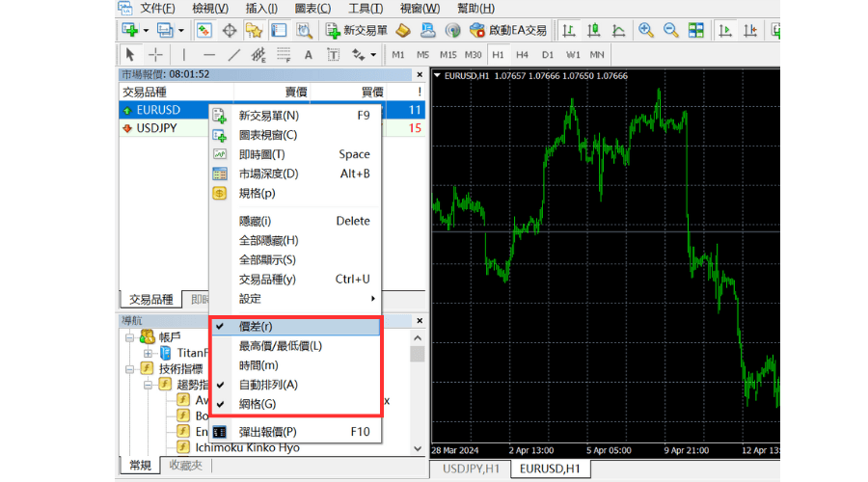Click the text label tool (A)
The width and height of the screenshot is (868, 482).
(x=308, y=55)
